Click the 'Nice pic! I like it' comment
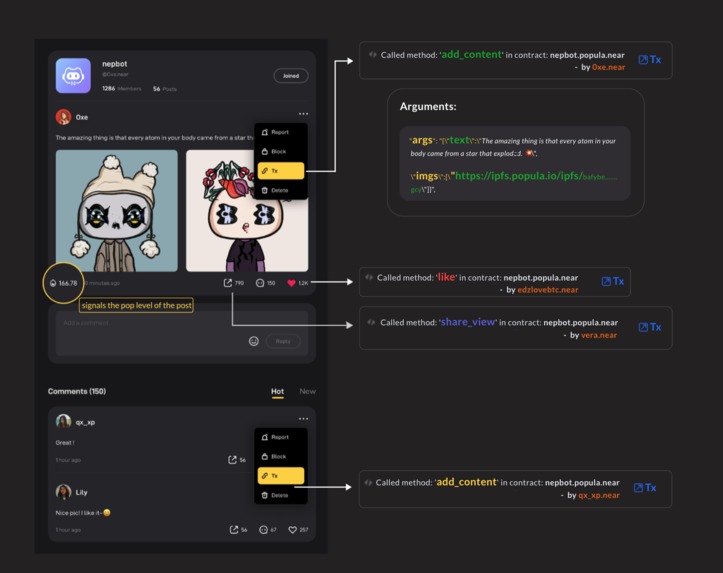This screenshot has width=723, height=573. 83,513
